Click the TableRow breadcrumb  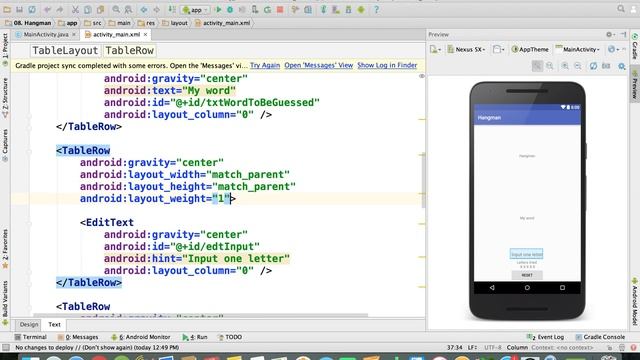[x=129, y=51]
